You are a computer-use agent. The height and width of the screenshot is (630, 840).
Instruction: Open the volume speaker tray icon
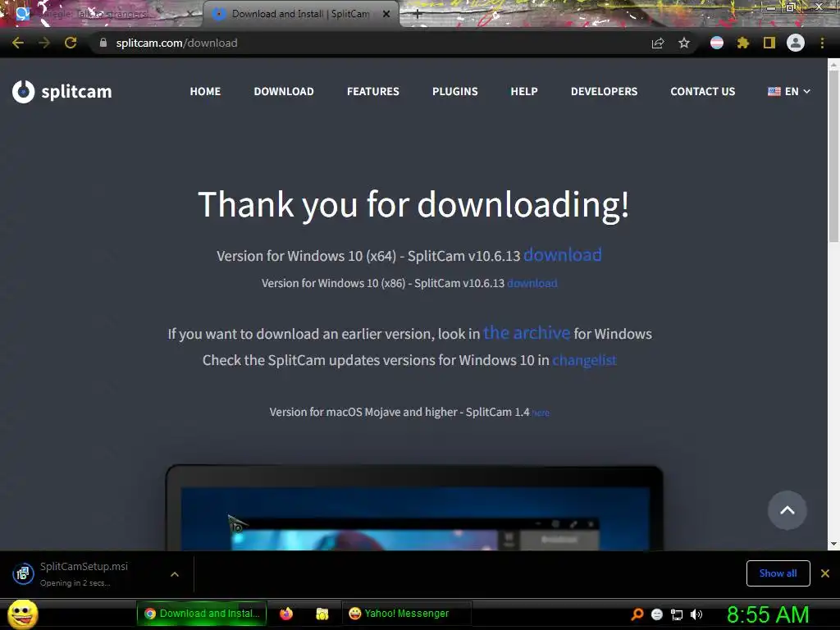696,614
